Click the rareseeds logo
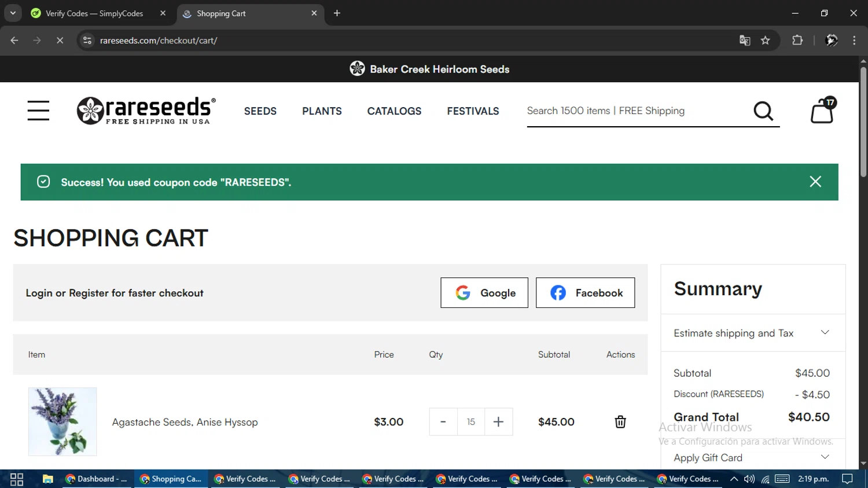This screenshot has height=488, width=868. (x=146, y=111)
